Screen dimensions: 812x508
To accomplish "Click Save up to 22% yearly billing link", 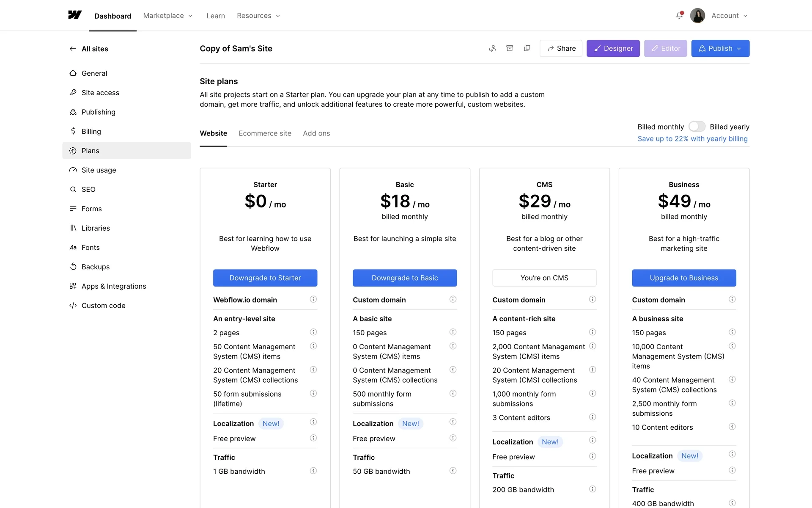I will (692, 139).
